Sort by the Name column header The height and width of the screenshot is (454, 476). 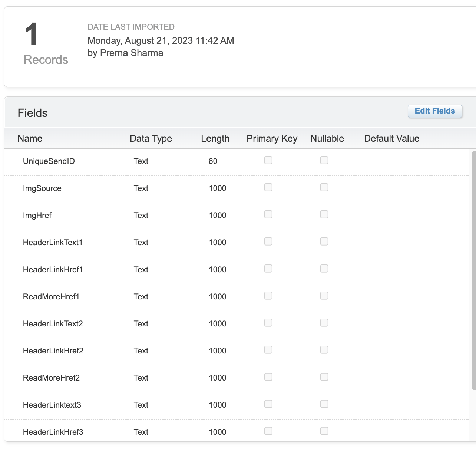pyautogui.click(x=30, y=138)
